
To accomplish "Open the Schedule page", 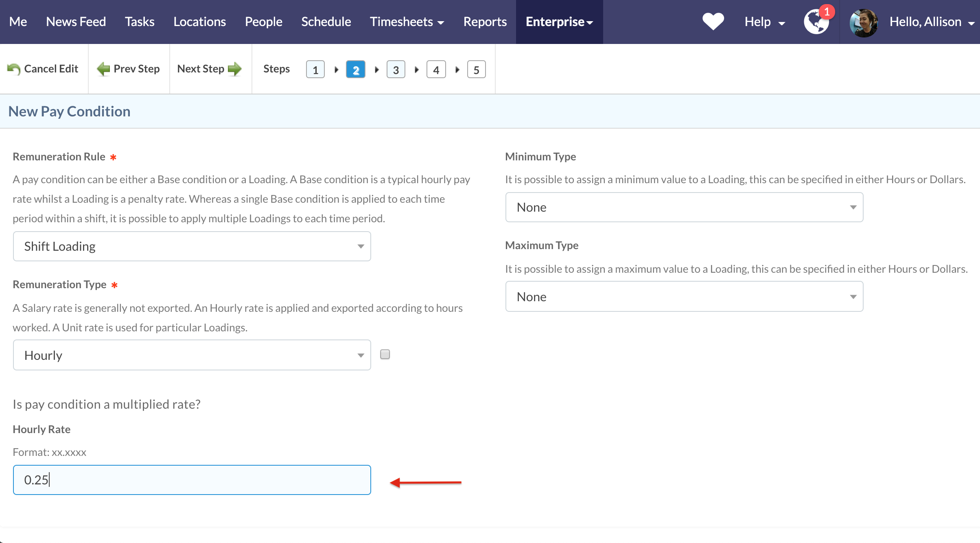I will tap(326, 22).
